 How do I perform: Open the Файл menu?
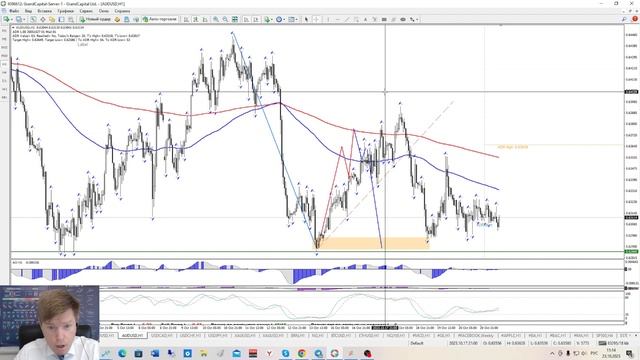click(x=13, y=11)
